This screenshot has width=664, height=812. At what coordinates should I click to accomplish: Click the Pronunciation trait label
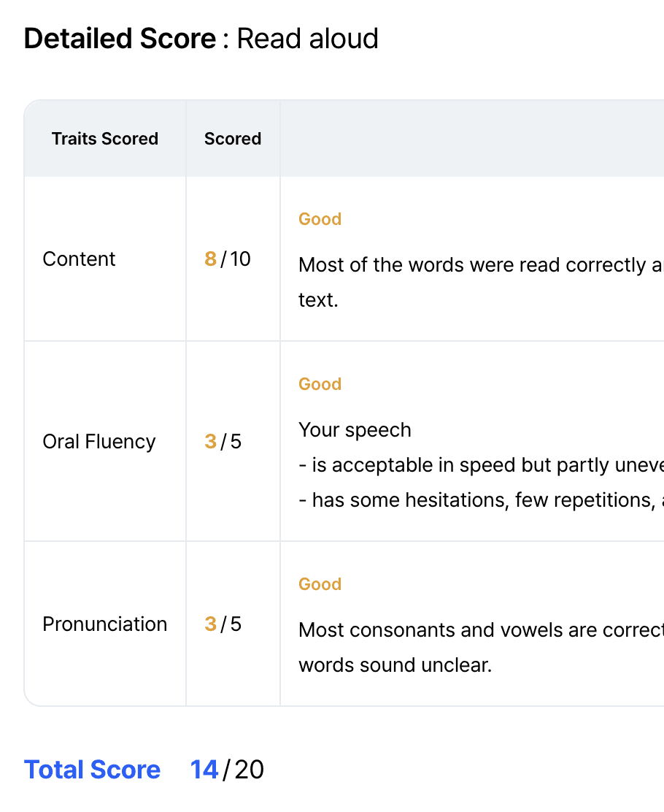pyautogui.click(x=104, y=624)
